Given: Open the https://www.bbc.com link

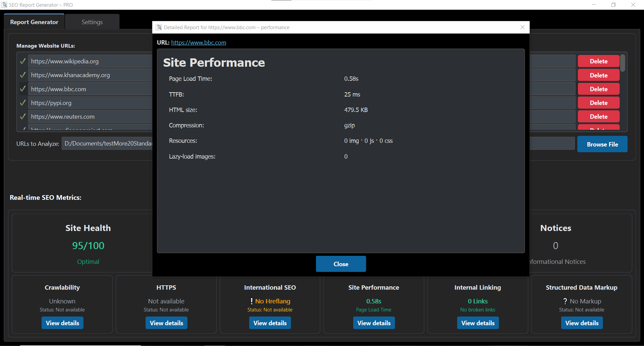Looking at the screenshot, I should 198,43.
